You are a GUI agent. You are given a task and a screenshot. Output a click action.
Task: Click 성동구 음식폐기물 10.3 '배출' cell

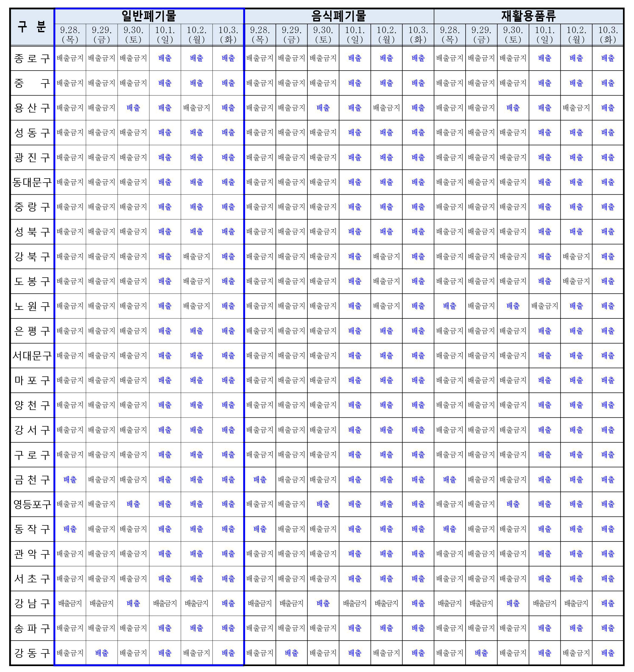(x=418, y=133)
